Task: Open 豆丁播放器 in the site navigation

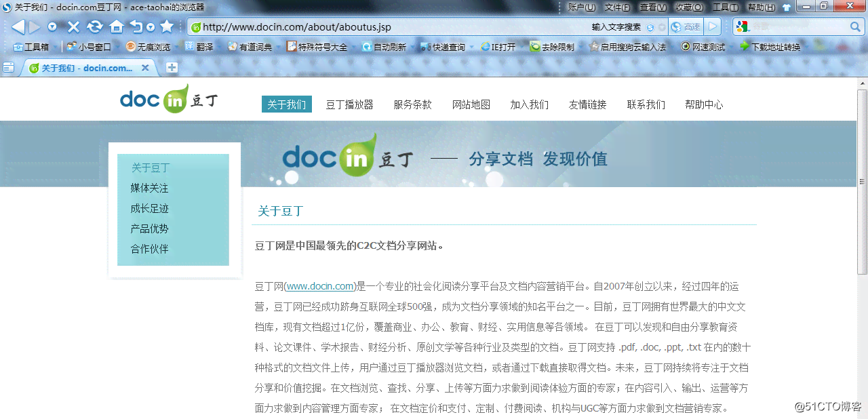Action: [x=350, y=104]
